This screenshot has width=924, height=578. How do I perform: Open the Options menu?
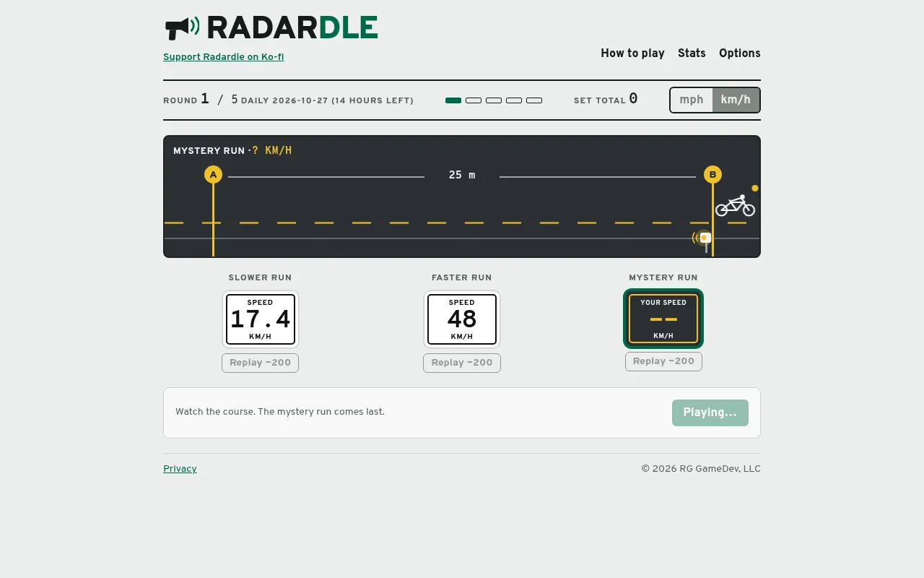(x=739, y=53)
